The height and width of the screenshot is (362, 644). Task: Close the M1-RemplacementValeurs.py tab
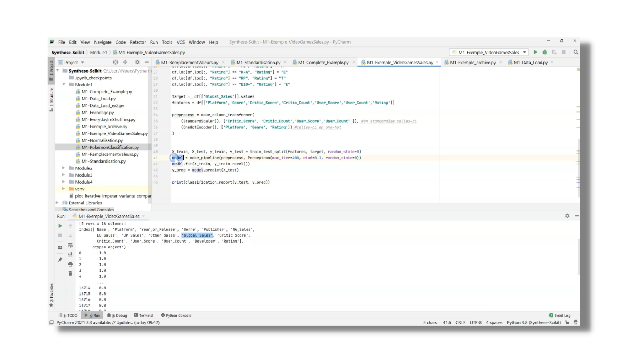click(223, 62)
